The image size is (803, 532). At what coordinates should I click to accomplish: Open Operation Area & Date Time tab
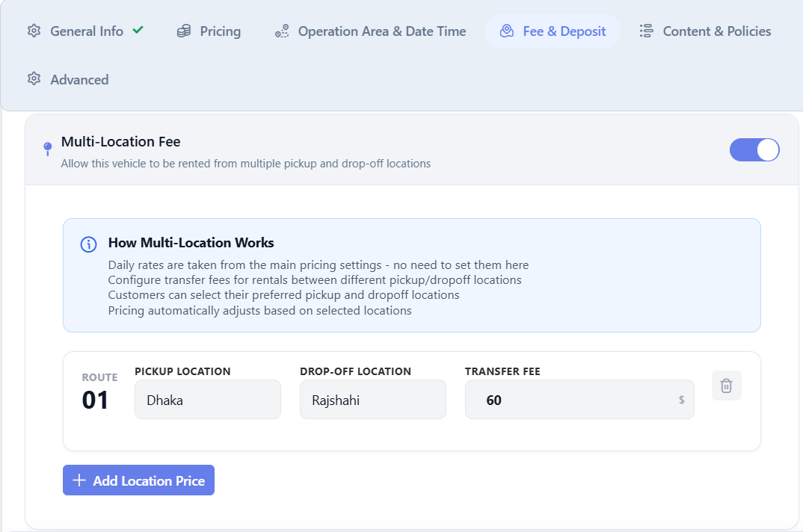pos(370,31)
